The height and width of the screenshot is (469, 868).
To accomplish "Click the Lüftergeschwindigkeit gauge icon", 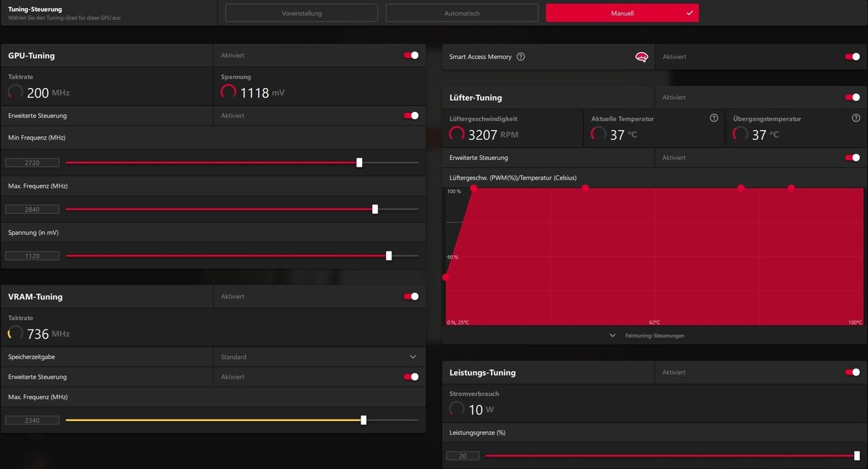I will pos(457,134).
